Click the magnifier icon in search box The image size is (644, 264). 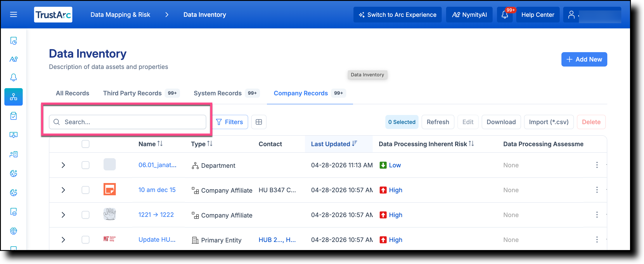click(57, 122)
